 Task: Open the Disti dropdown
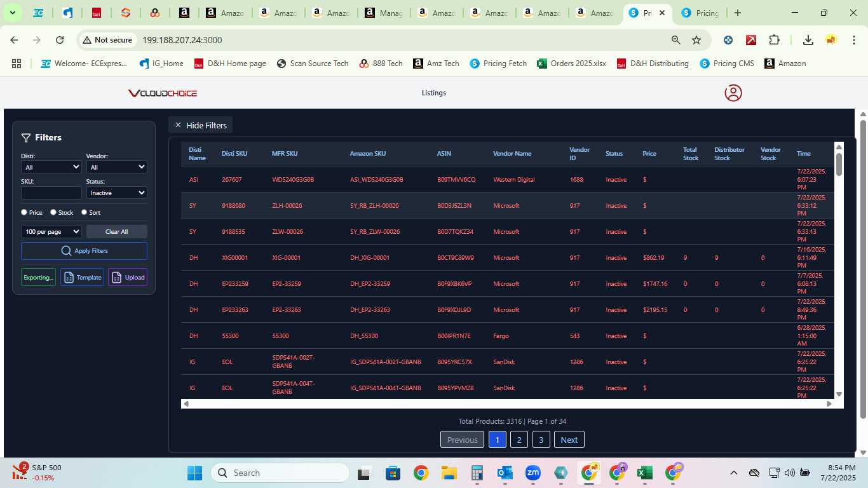(x=51, y=167)
